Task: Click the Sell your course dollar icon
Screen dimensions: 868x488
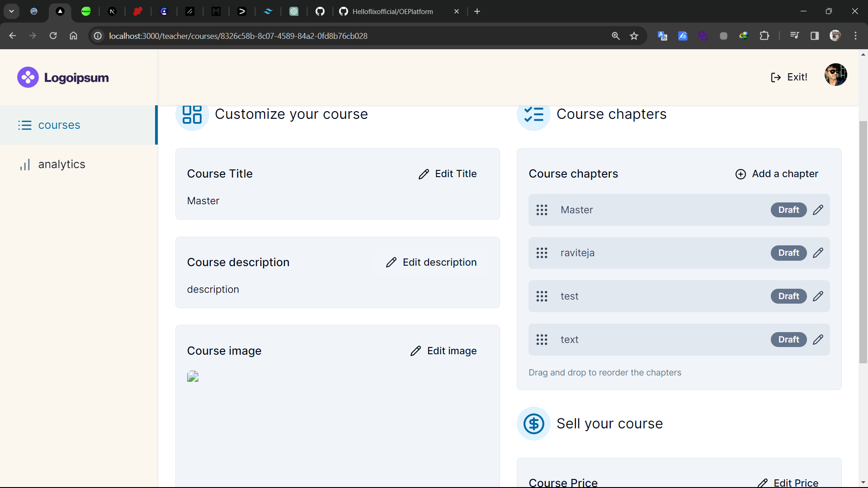Action: pos(533,424)
